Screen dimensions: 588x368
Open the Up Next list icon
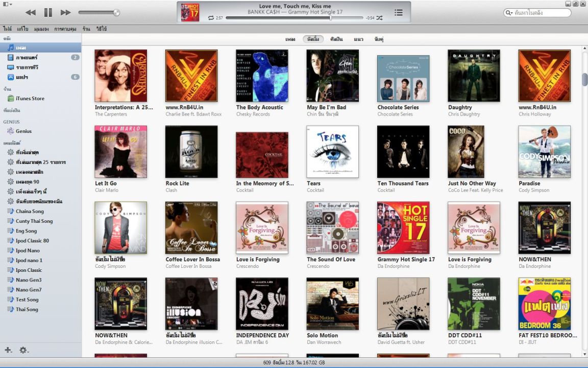click(399, 12)
